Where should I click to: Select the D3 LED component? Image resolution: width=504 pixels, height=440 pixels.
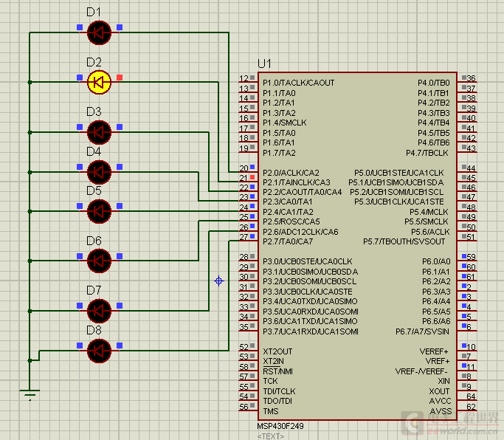[99, 132]
